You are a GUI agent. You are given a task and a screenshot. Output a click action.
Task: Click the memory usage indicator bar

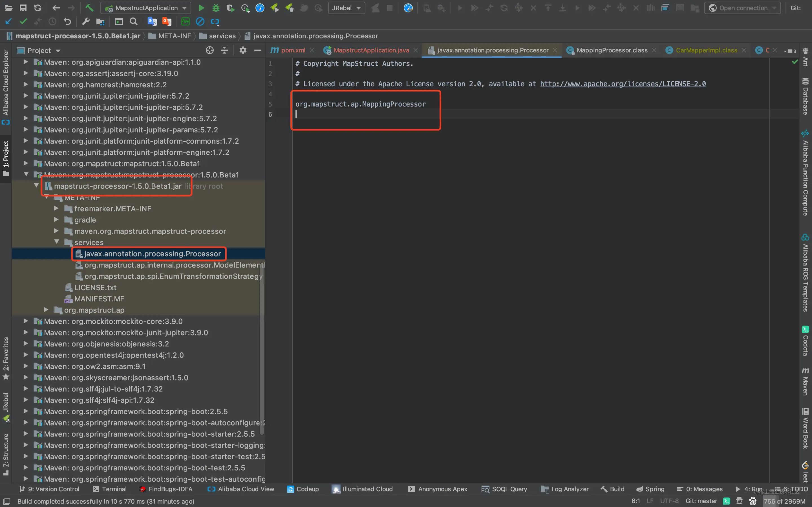[x=784, y=501]
